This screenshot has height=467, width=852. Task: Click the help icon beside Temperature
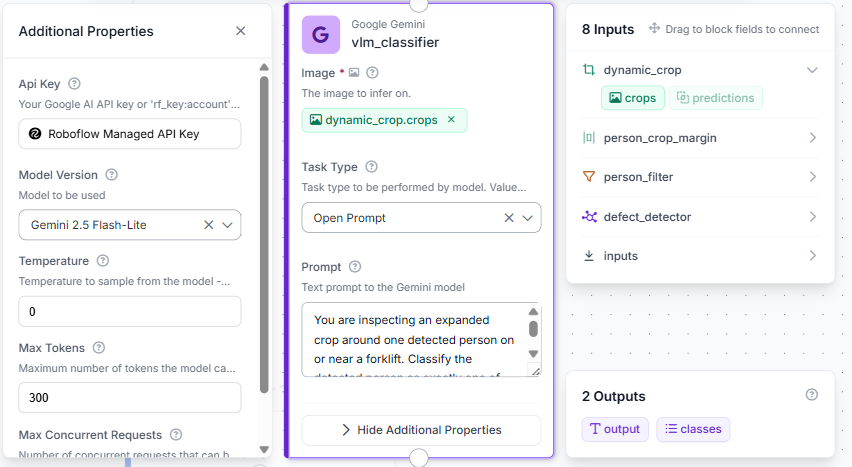[x=103, y=260]
